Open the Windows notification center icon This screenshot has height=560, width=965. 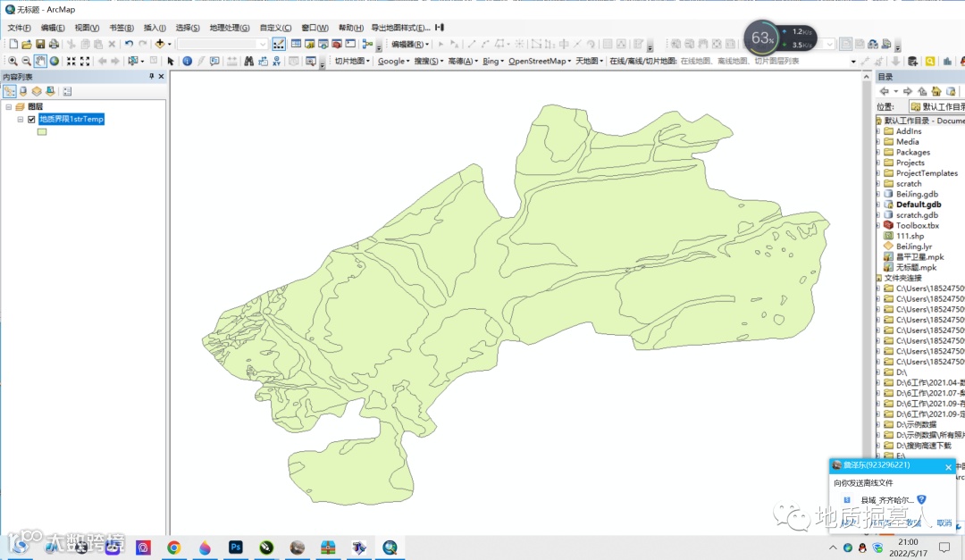(x=944, y=547)
